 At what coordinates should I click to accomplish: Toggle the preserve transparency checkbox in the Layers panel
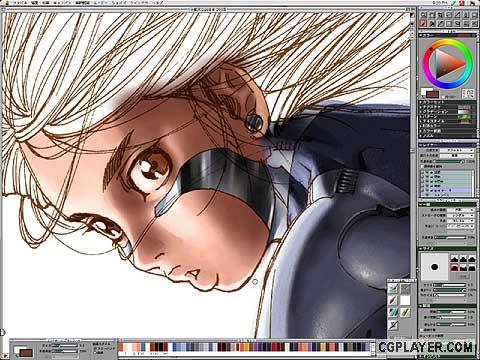(422, 166)
